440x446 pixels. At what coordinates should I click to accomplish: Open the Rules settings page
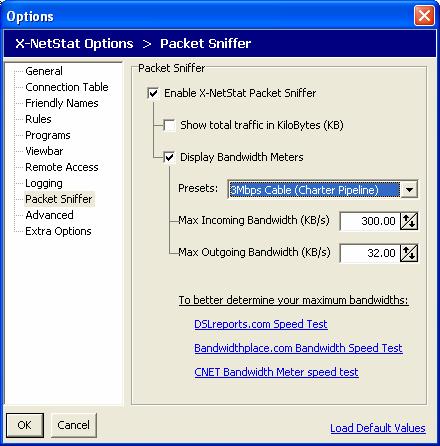tap(38, 119)
